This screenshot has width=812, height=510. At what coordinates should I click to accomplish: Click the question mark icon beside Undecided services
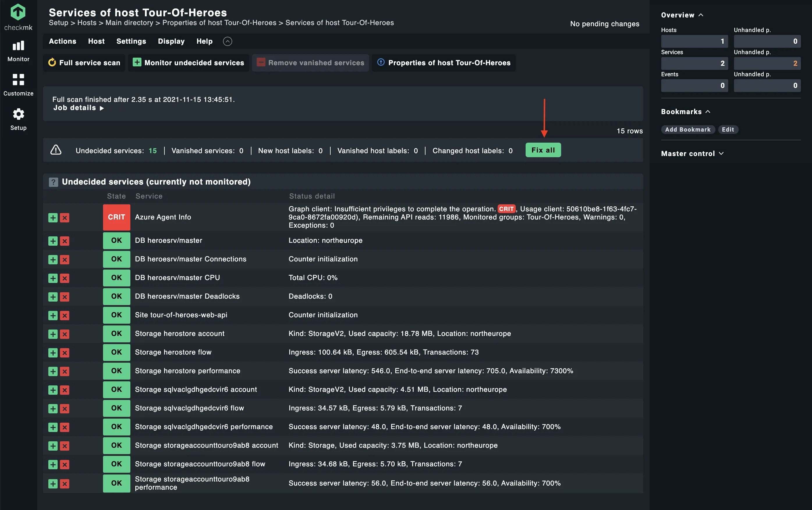click(x=53, y=182)
